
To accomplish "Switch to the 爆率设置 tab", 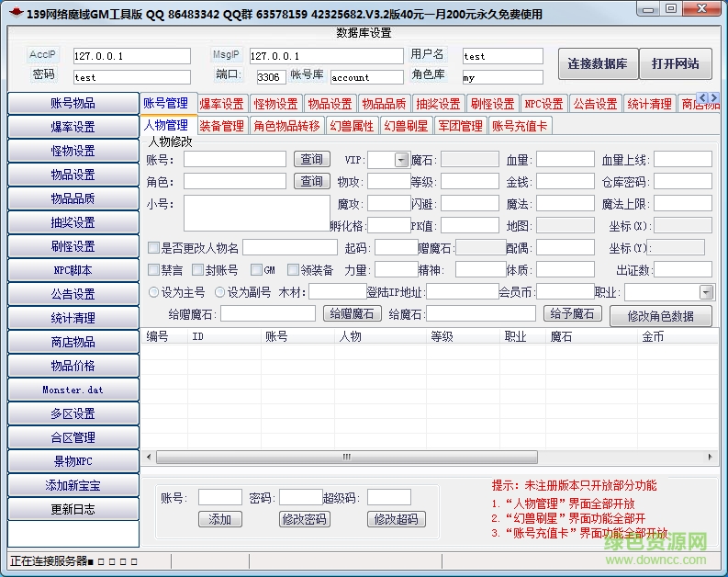I will coord(222,104).
